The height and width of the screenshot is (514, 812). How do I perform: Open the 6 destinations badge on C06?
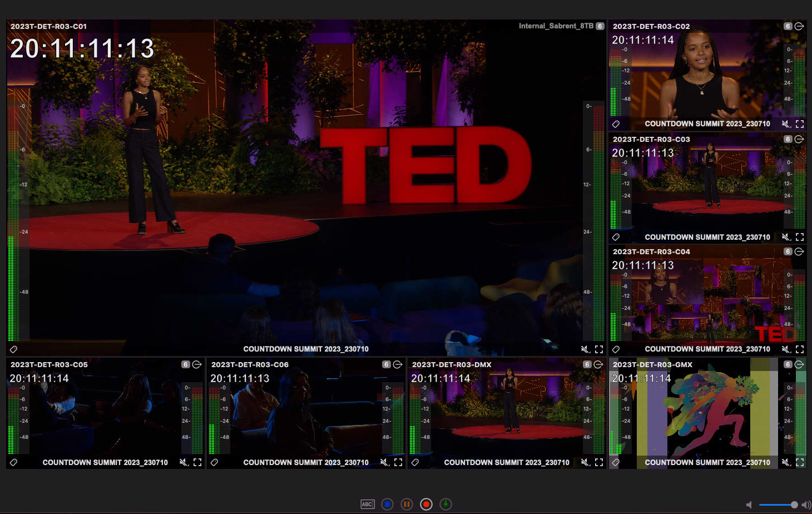[387, 364]
